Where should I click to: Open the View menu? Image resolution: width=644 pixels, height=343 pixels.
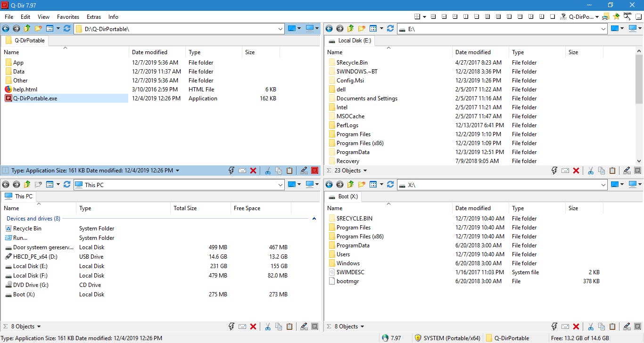click(x=43, y=16)
